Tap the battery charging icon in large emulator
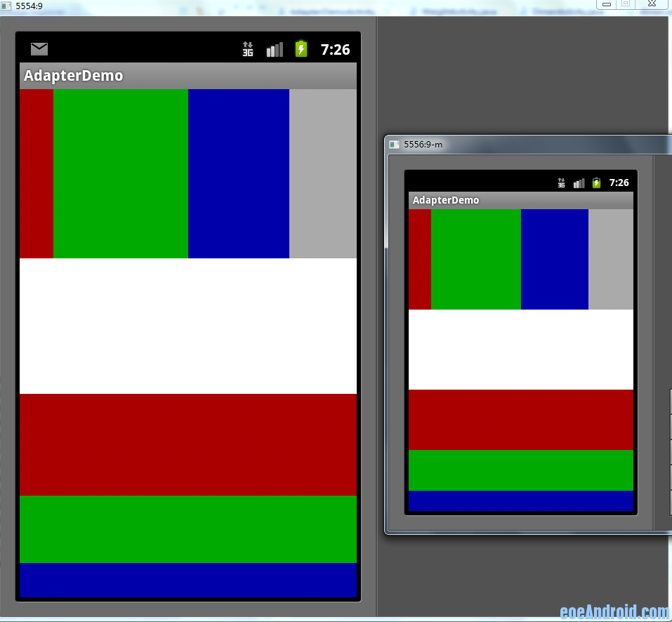The width and height of the screenshot is (672, 622). (301, 48)
